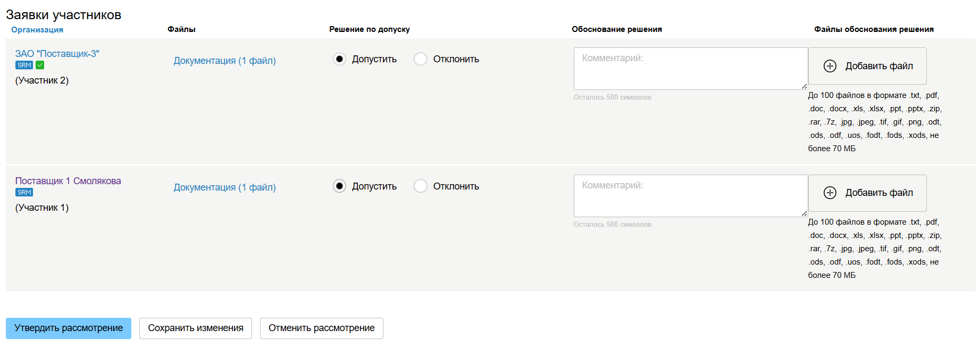Open the ЗАО "Поставщик-3" organization link
This screenshot has width=980, height=346.
[57, 54]
